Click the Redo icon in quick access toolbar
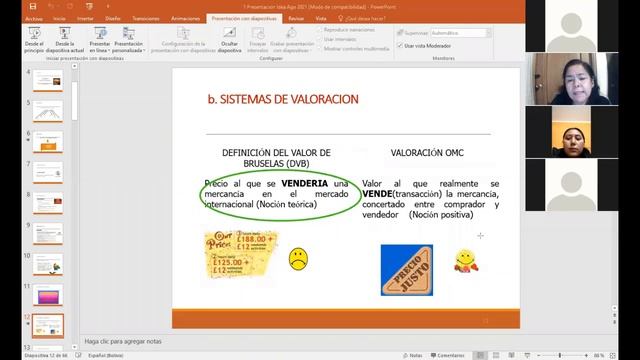Screen dimensions: 640x360 [x=70, y=6]
